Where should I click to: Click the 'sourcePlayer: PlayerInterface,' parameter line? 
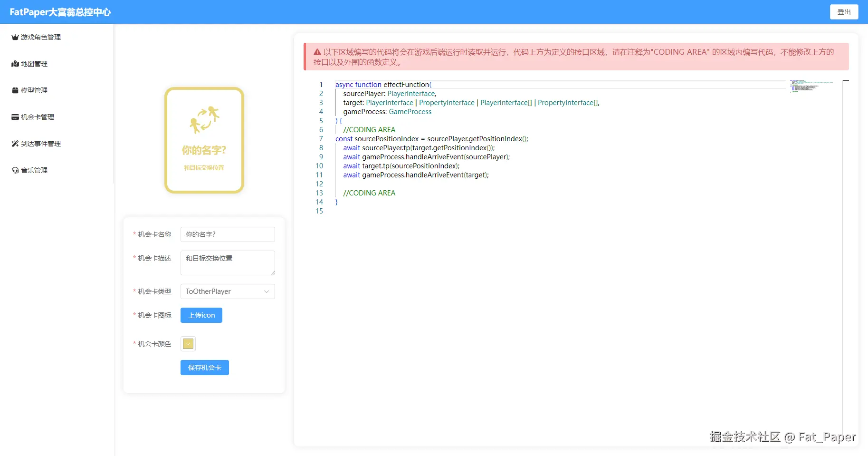[390, 94]
